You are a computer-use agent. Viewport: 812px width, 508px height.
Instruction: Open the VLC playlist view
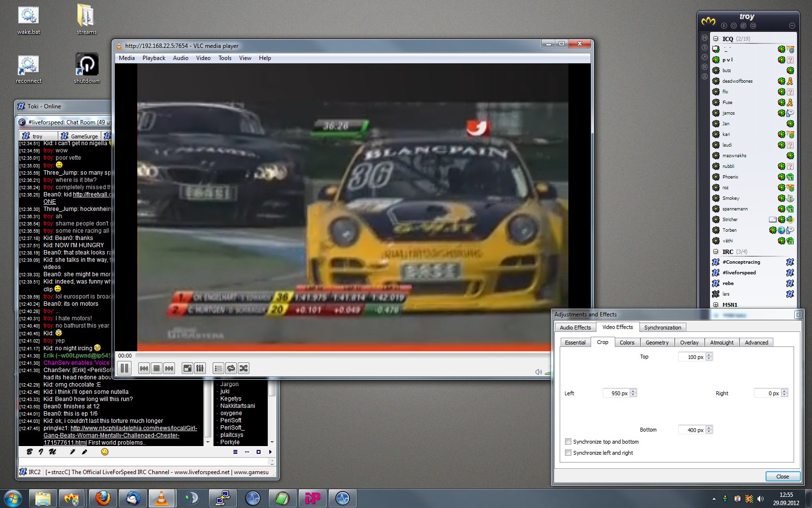pyautogui.click(x=218, y=368)
